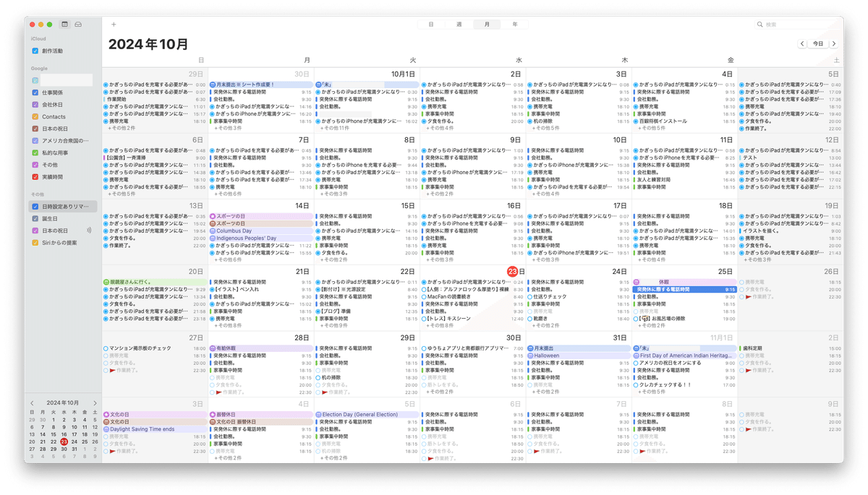
Task: Uncheck the 創作活動 iCloud calendar
Action: tap(35, 51)
